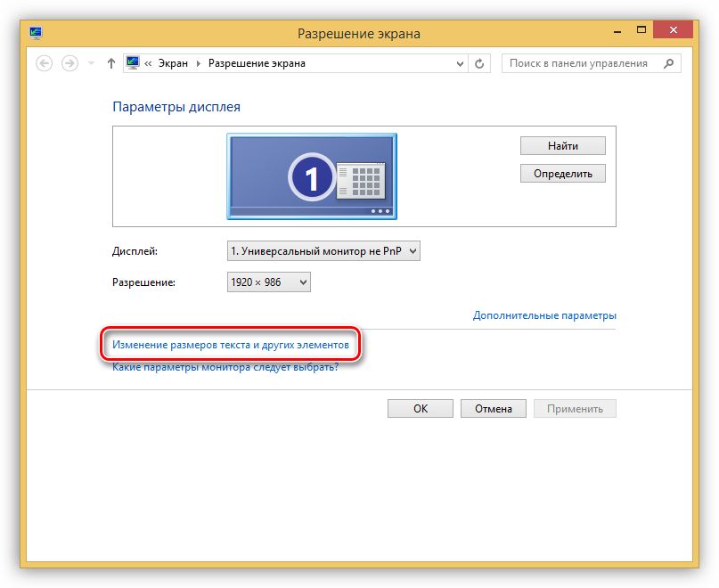Open the window system menu icon in title bar
This screenshot has height=588, width=719.
pyautogui.click(x=36, y=34)
